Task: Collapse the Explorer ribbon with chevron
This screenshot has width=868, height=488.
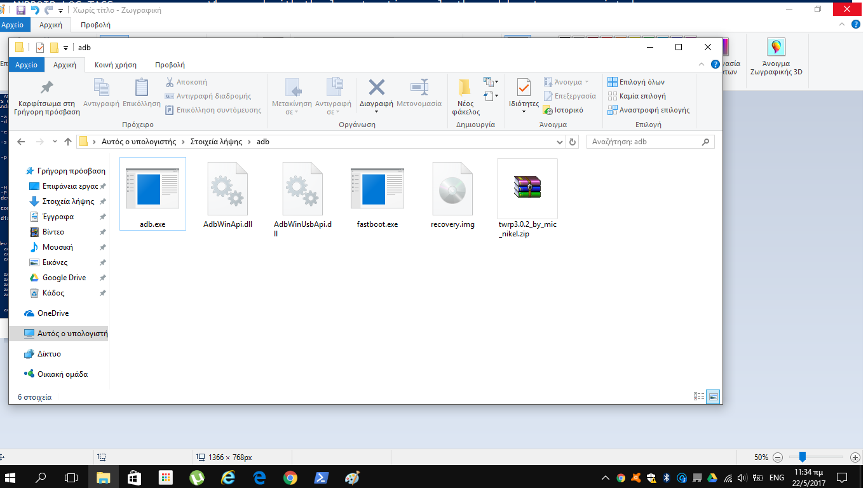Action: pyautogui.click(x=702, y=65)
